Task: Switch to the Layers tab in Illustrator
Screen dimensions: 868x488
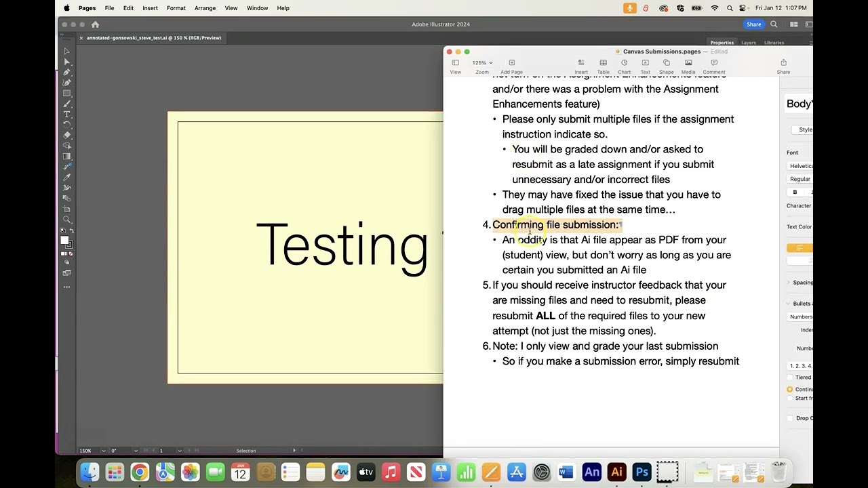Action: click(x=749, y=43)
